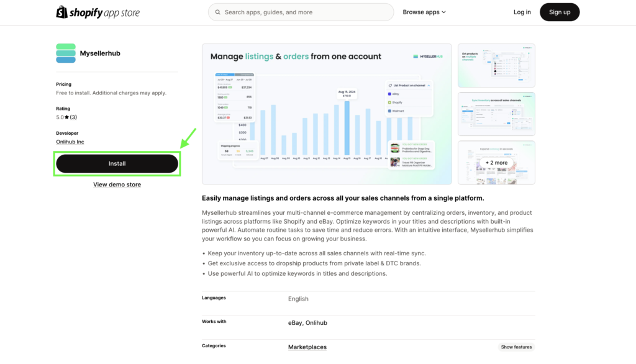
Task: Open the review count (3) link
Action: [x=73, y=117]
